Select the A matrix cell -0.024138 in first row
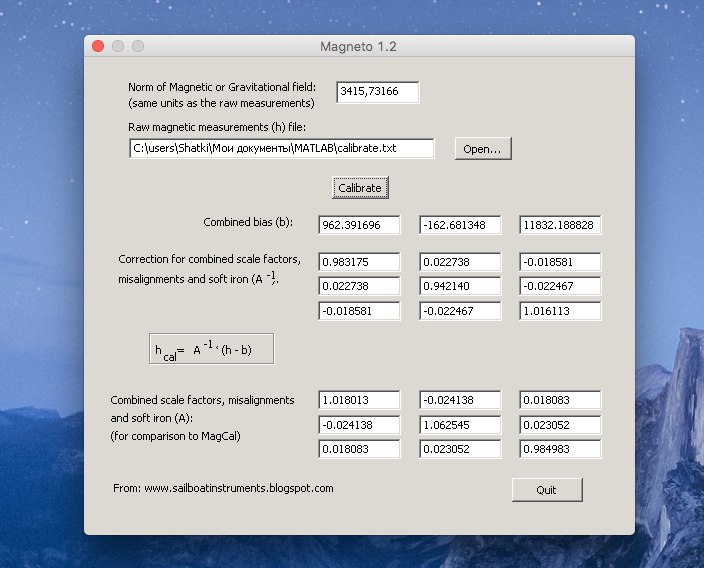The height and width of the screenshot is (568, 704). click(x=459, y=400)
